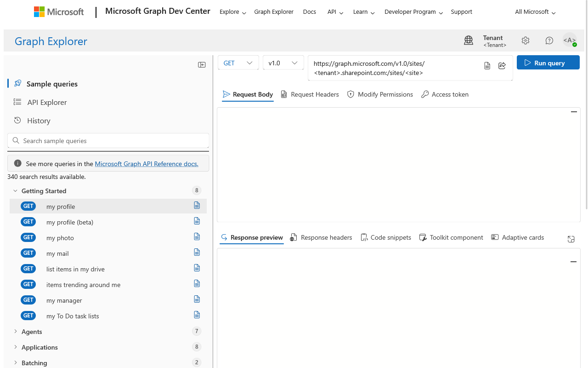Click the document icon beside the query URL
The image size is (588, 368).
click(x=487, y=66)
